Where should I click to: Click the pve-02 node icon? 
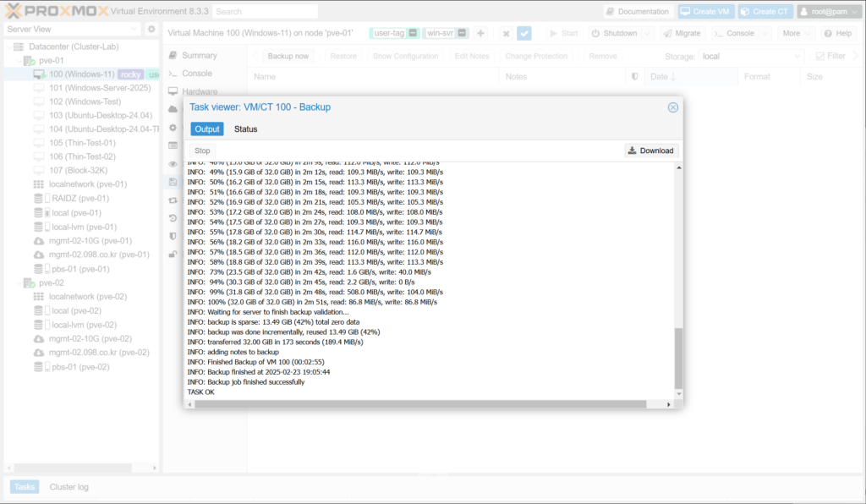[30, 283]
